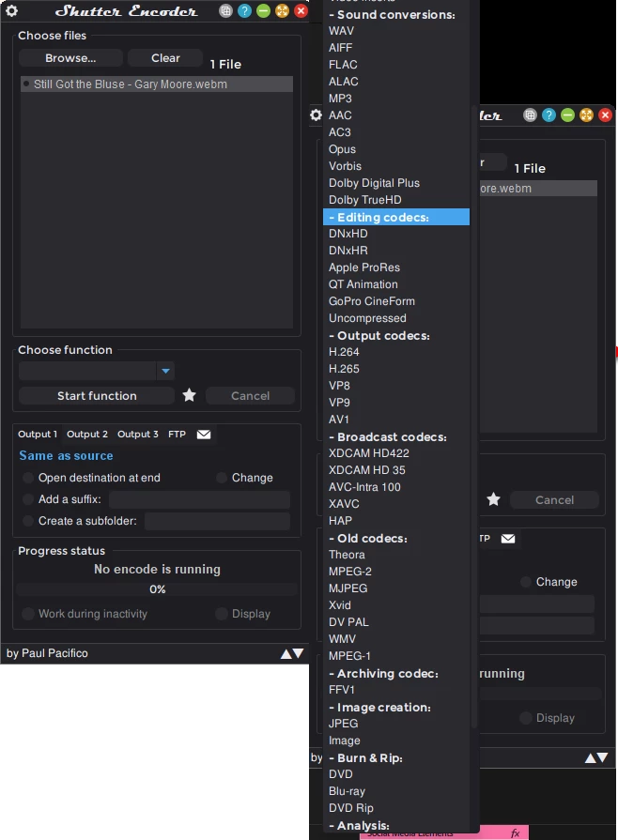Click the help question mark icon in left window
618x840 pixels.
pyautogui.click(x=244, y=10)
